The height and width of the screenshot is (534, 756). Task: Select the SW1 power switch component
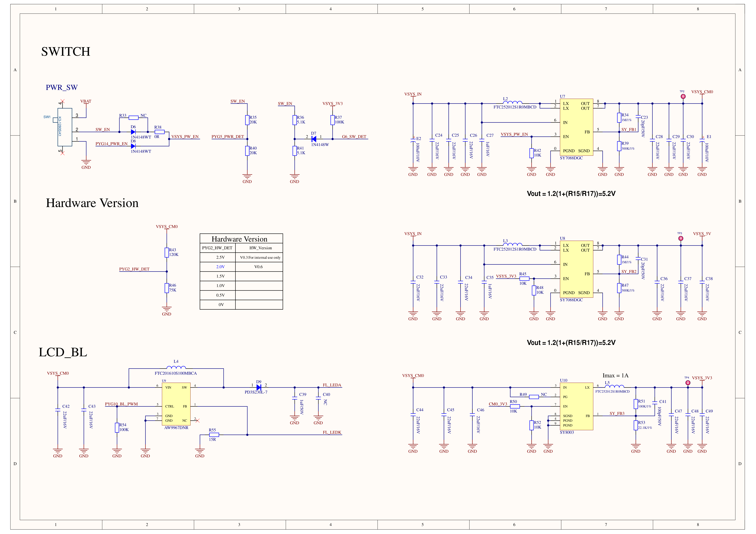(x=65, y=127)
